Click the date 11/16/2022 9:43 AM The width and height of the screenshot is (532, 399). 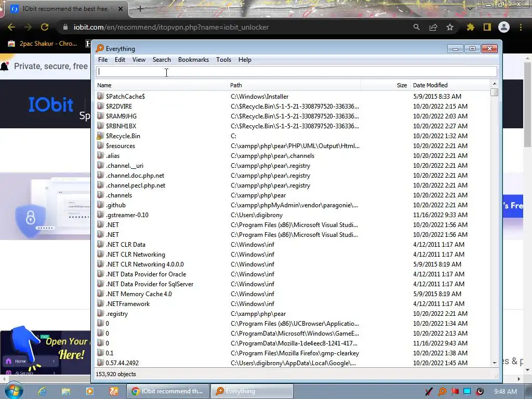[440, 343]
